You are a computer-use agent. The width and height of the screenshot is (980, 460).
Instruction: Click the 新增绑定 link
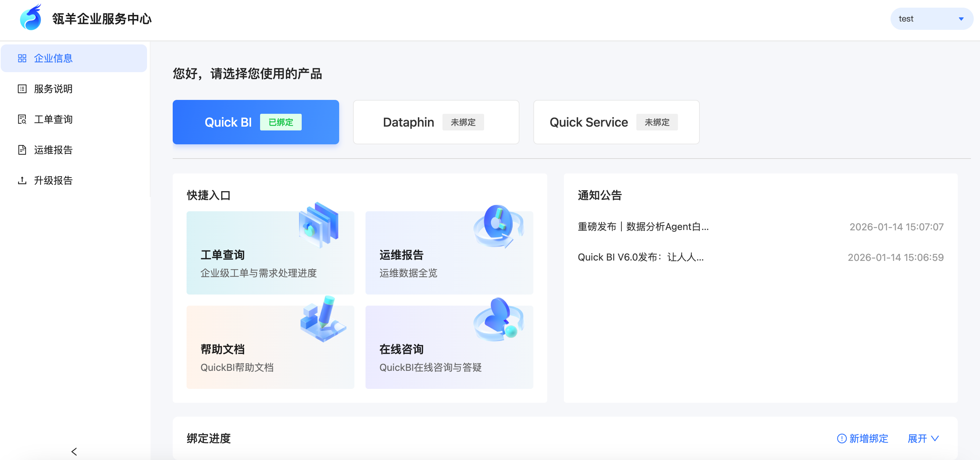coord(869,438)
